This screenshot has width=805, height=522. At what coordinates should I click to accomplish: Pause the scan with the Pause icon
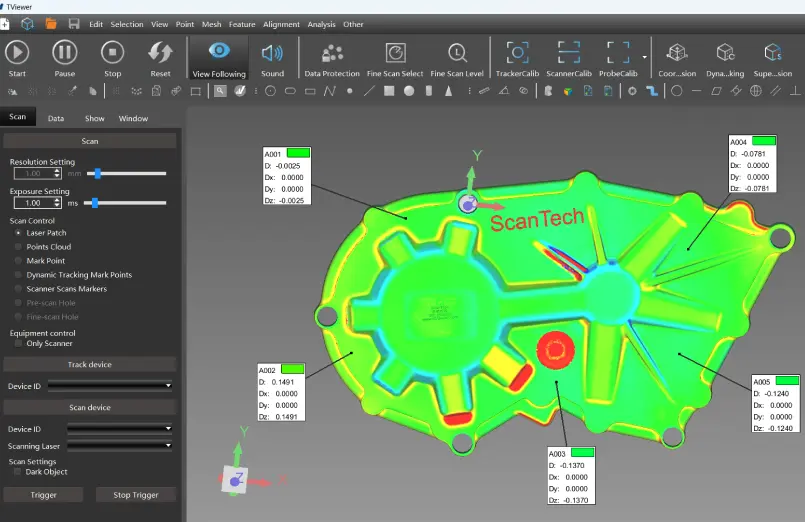point(64,53)
